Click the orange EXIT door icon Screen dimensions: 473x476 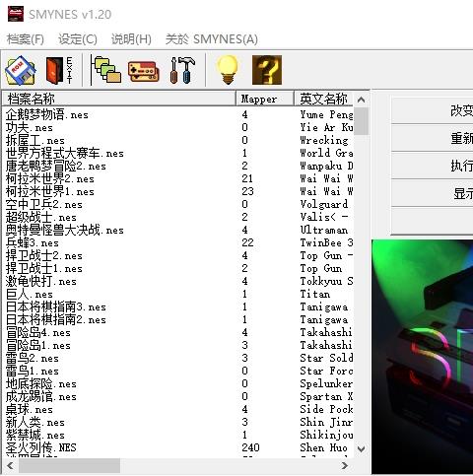pyautogui.click(x=59, y=70)
